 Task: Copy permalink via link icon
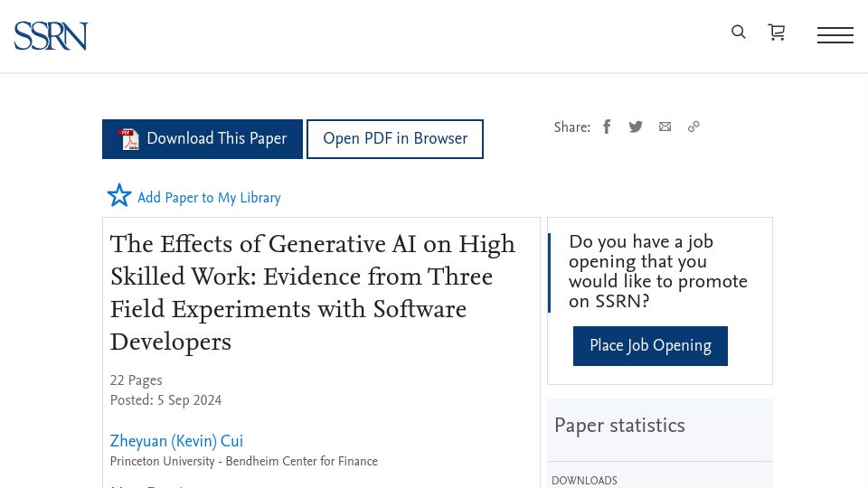693,127
